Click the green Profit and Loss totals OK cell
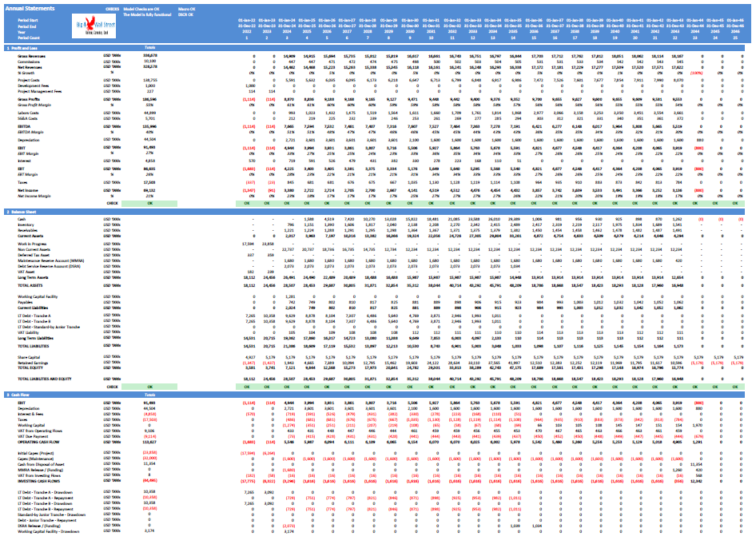The width and height of the screenshot is (756, 544). 149,204
